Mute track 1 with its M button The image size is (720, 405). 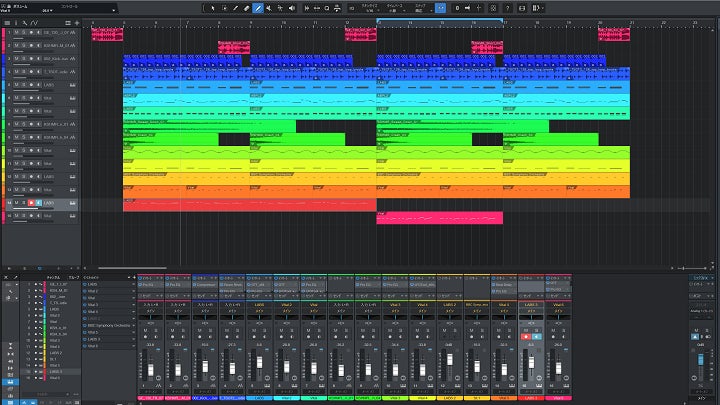[17, 33]
